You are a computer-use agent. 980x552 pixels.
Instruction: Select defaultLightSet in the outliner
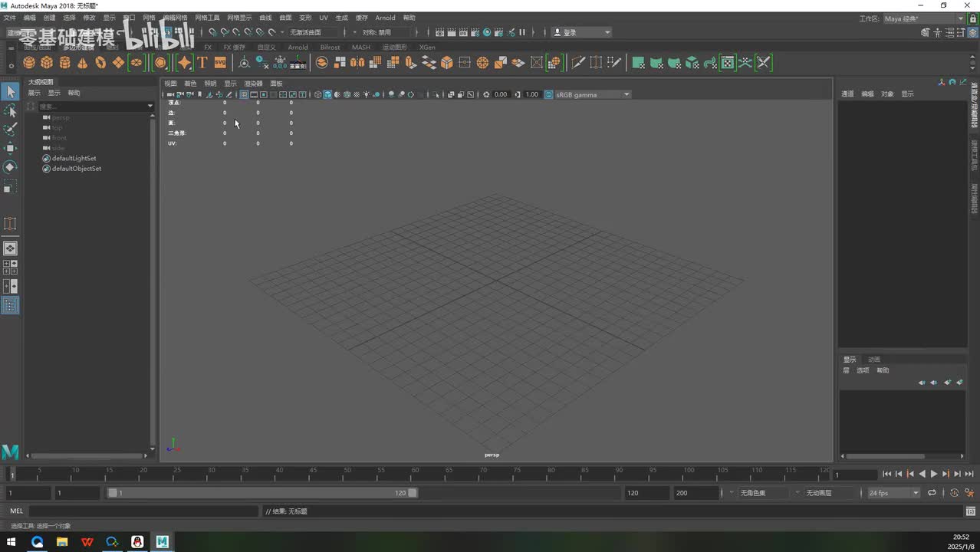tap(74, 159)
